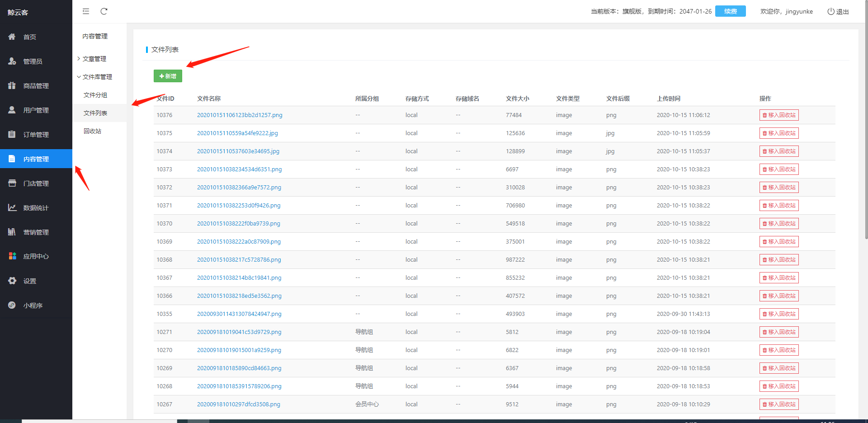Click the gift icon beside 商品管理

click(12, 85)
